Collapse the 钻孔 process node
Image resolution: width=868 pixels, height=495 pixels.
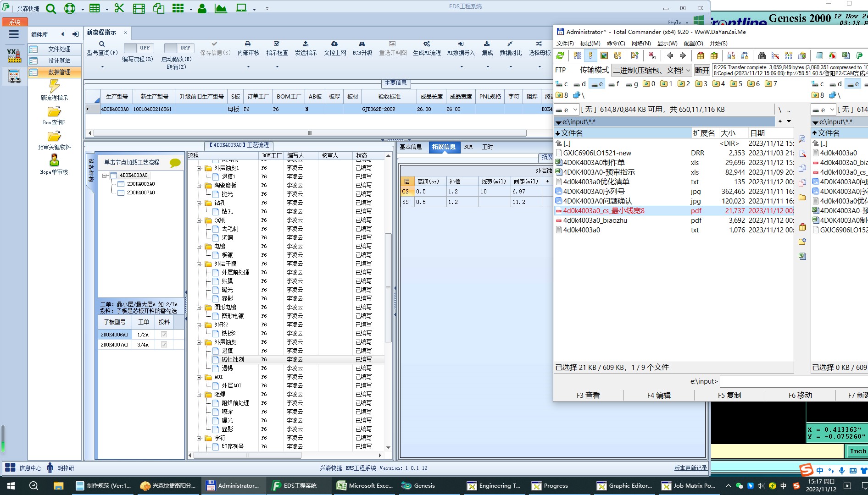pyautogui.click(x=200, y=203)
